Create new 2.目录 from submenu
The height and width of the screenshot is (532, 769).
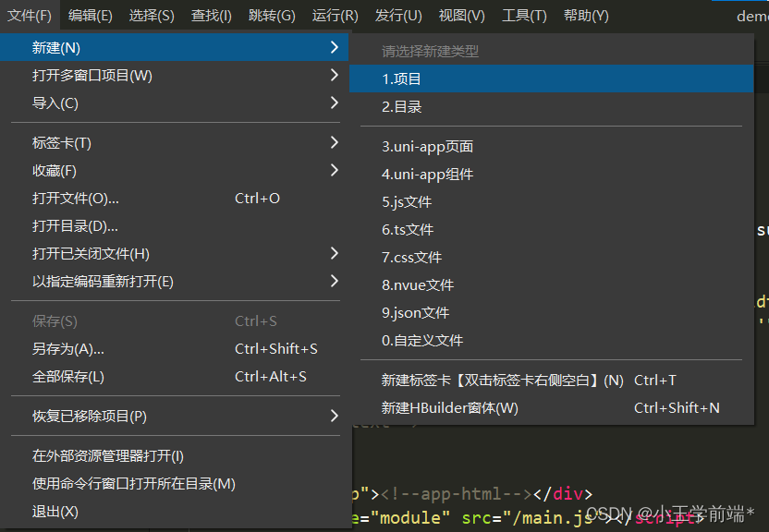[x=551, y=107]
